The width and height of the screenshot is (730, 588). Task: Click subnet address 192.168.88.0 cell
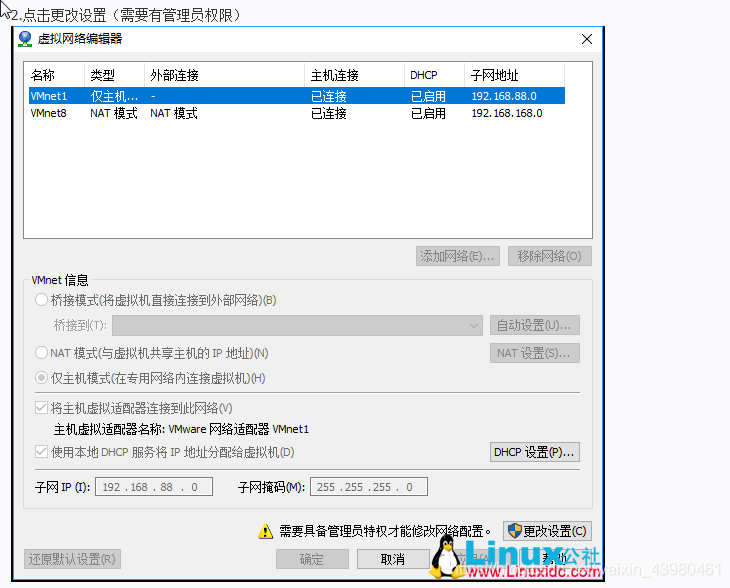(504, 96)
